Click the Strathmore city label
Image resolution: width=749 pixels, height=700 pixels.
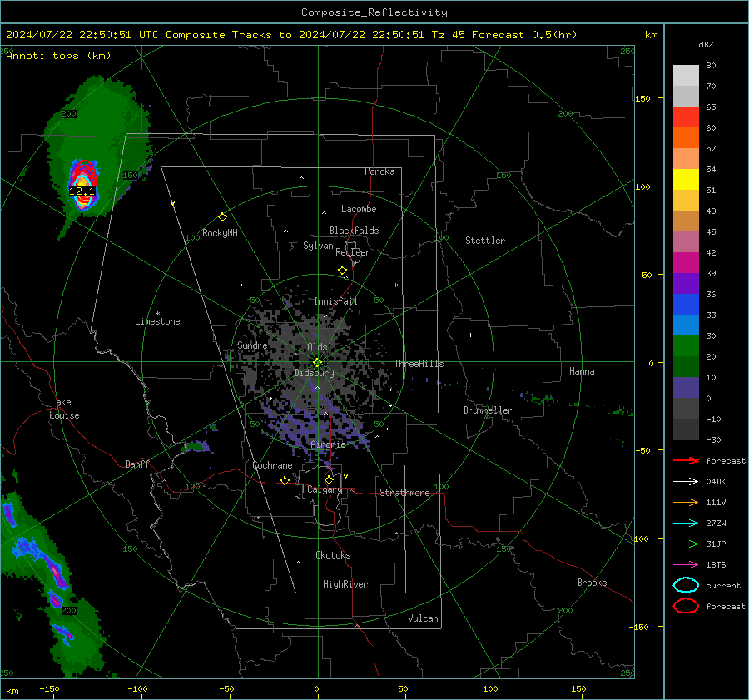[x=404, y=493]
